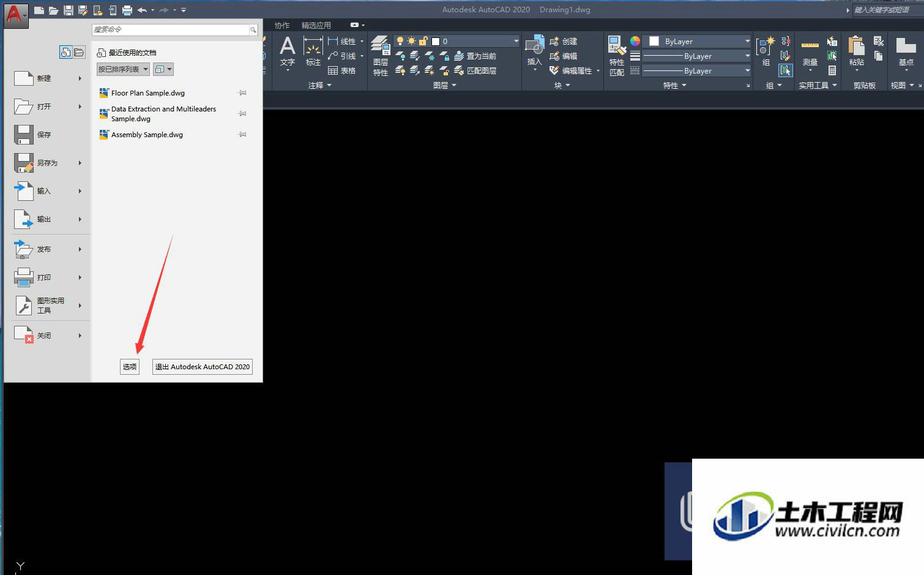Click 置为当前 make current button
The image size is (924, 575).
(x=475, y=56)
